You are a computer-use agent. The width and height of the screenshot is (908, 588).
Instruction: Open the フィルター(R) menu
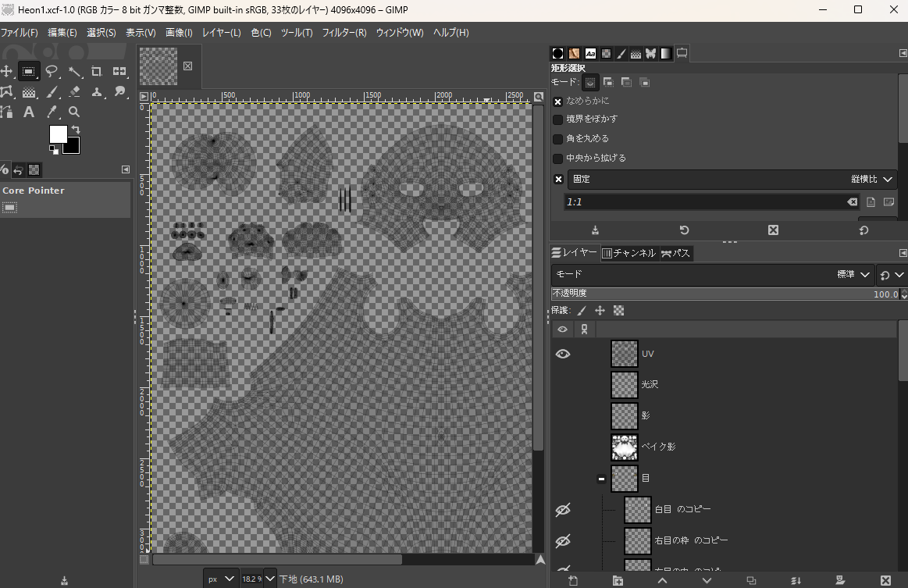[x=344, y=33]
